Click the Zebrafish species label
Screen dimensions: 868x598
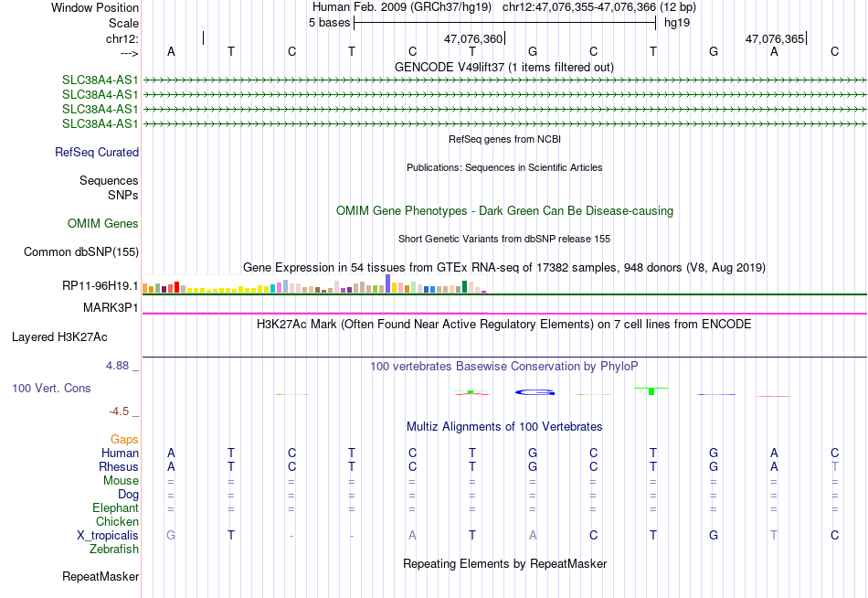pyautogui.click(x=114, y=549)
